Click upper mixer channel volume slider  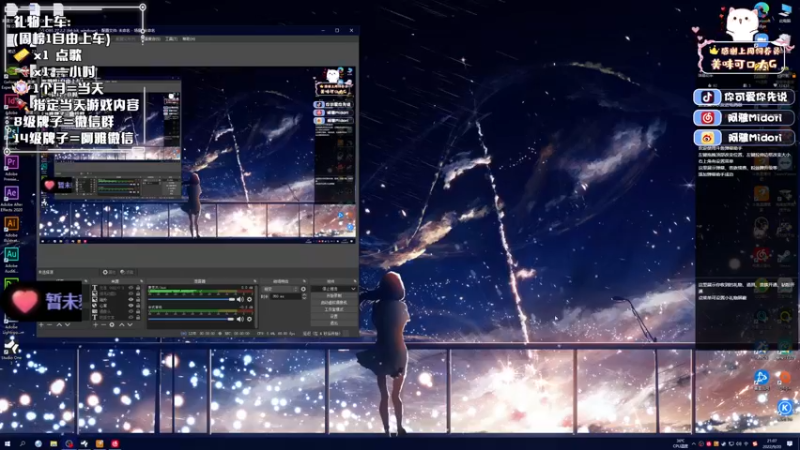pos(191,299)
